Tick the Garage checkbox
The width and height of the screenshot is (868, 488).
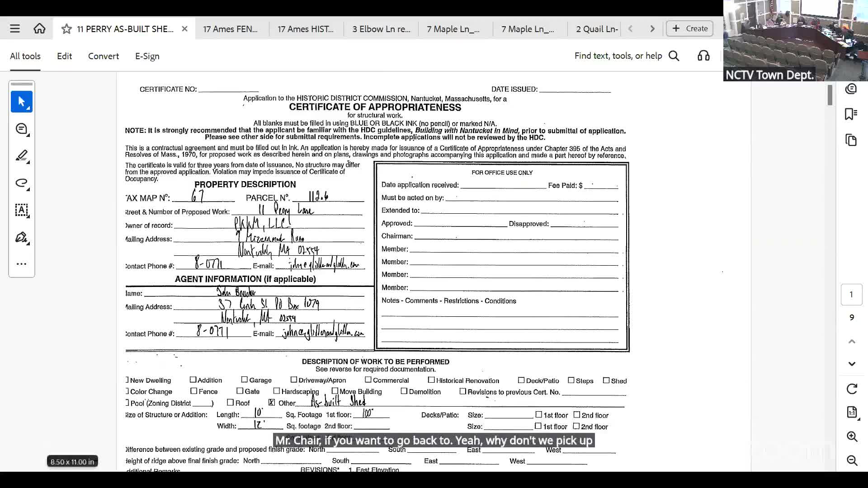(x=245, y=380)
